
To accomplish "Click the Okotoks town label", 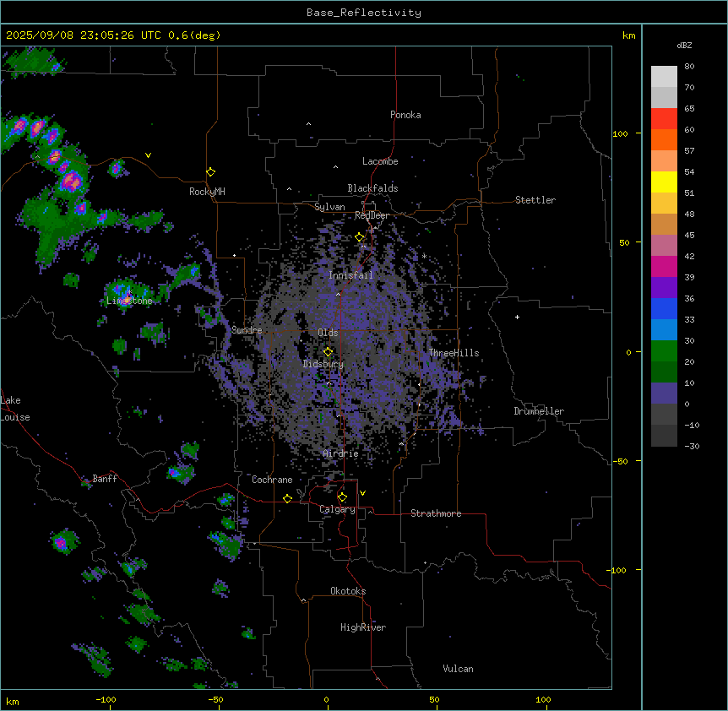I will point(348,591).
